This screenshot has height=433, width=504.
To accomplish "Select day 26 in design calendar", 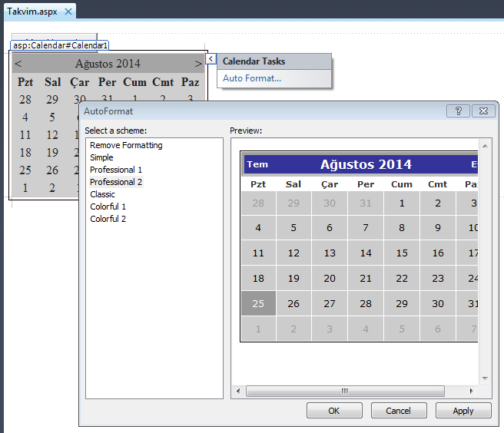I will coord(52,170).
